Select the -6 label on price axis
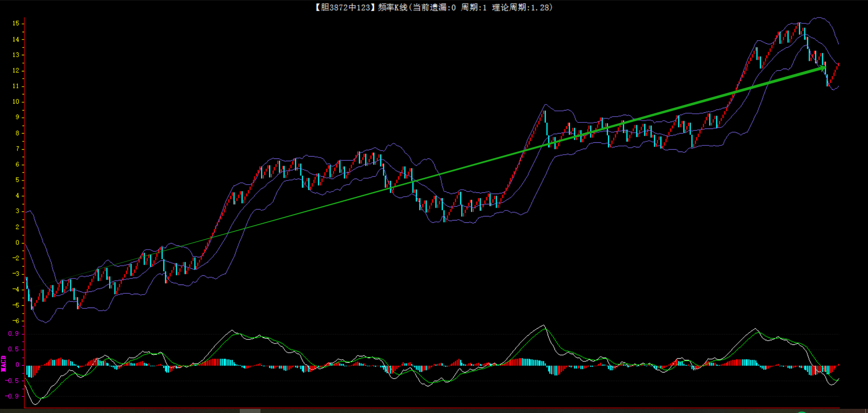This screenshot has height=413, width=868. (x=16, y=321)
